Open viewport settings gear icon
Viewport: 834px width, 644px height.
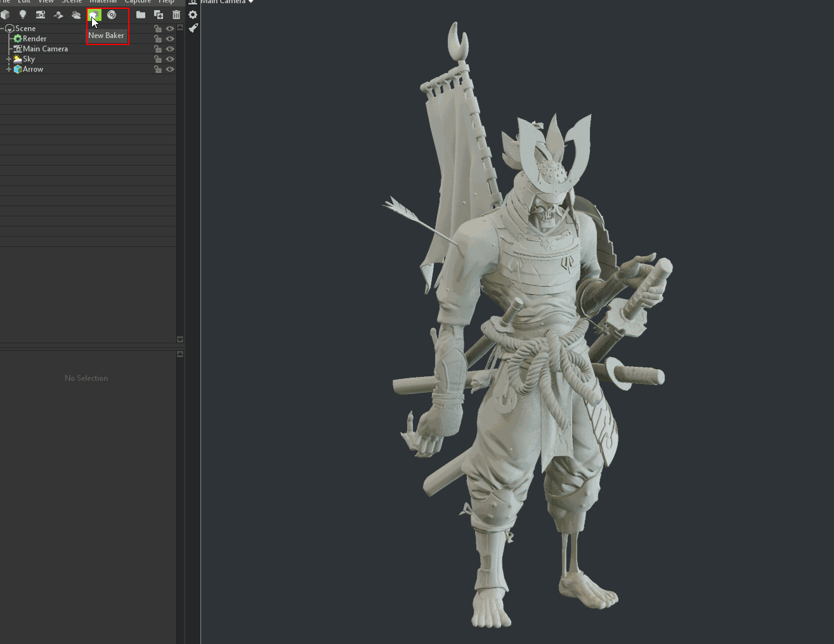pos(193,15)
